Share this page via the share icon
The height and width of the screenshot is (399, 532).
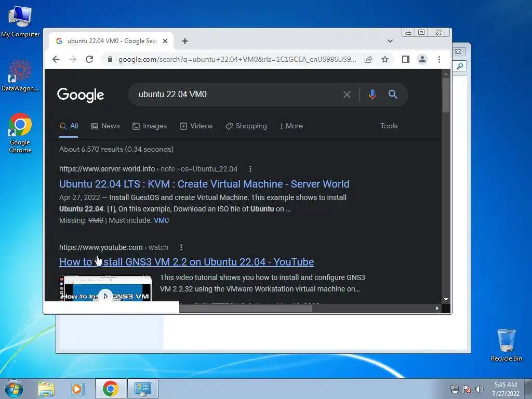click(368, 60)
